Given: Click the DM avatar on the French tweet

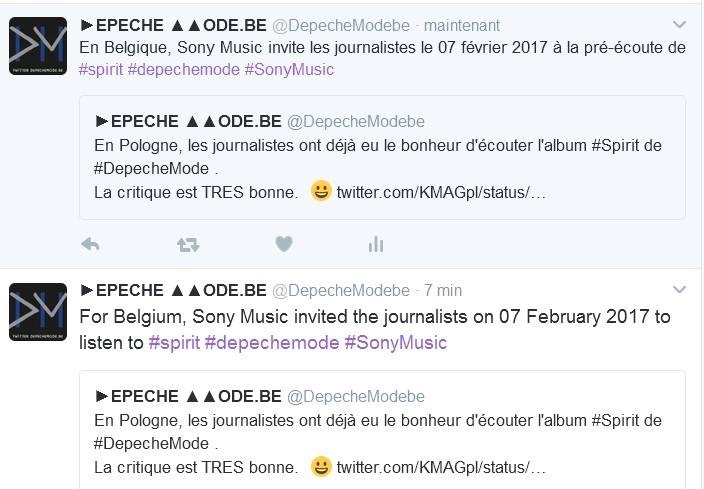Looking at the screenshot, I should [38, 46].
